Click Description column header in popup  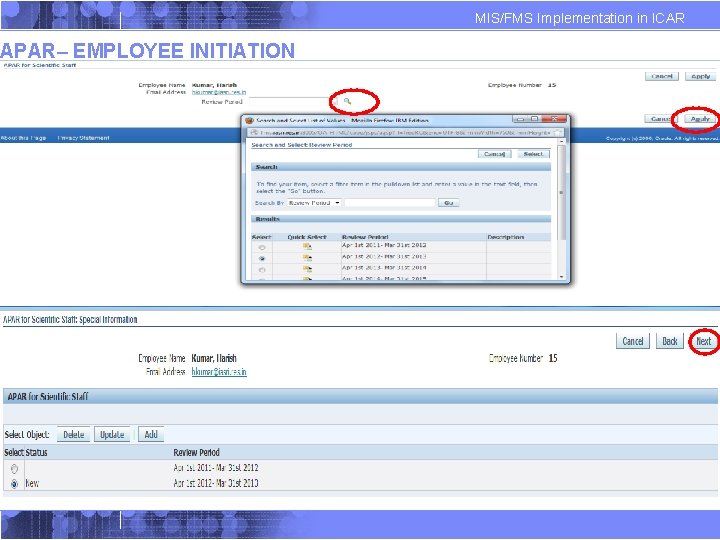[x=506, y=237]
